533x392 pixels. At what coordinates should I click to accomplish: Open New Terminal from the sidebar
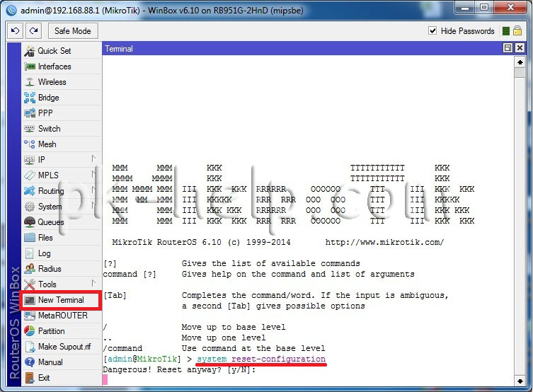click(x=60, y=300)
